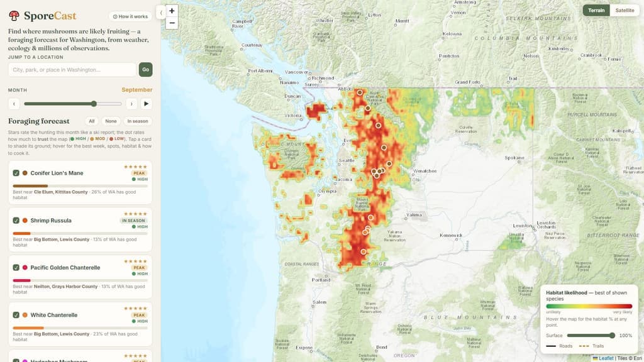Image resolution: width=644 pixels, height=362 pixels.
Task: Switch to the Satellite basemap
Action: (x=625, y=10)
